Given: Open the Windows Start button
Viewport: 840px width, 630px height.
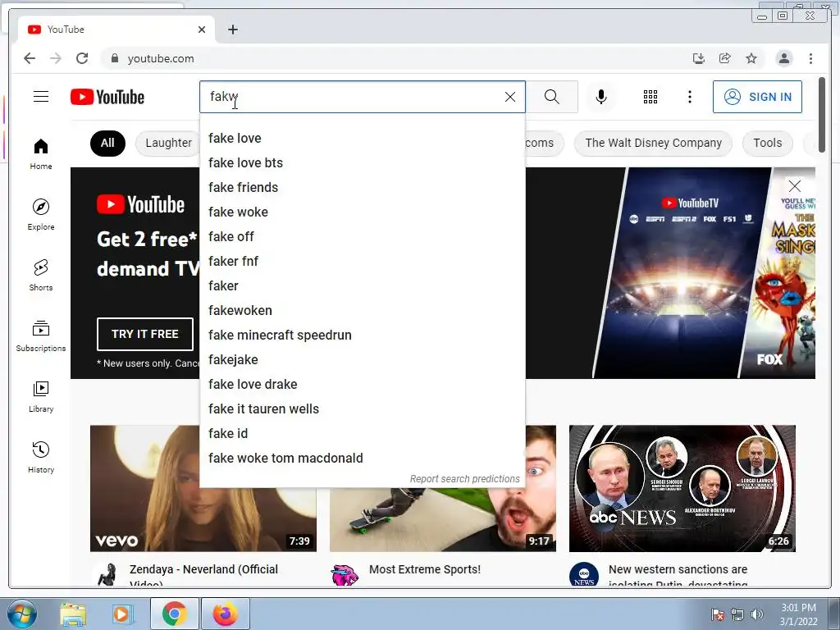Looking at the screenshot, I should coord(22,614).
